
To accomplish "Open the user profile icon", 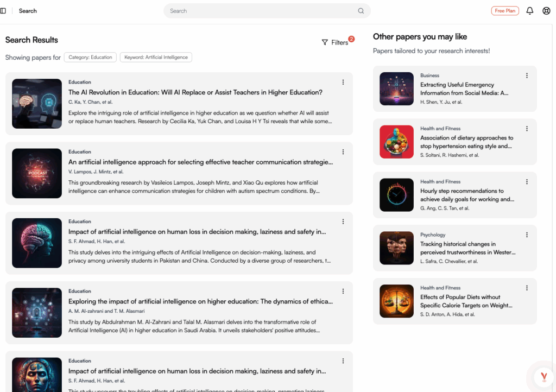I will coord(546,11).
